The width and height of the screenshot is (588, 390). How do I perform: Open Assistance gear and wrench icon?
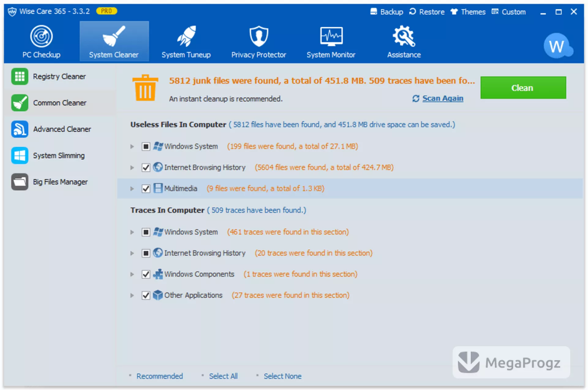coord(404,36)
